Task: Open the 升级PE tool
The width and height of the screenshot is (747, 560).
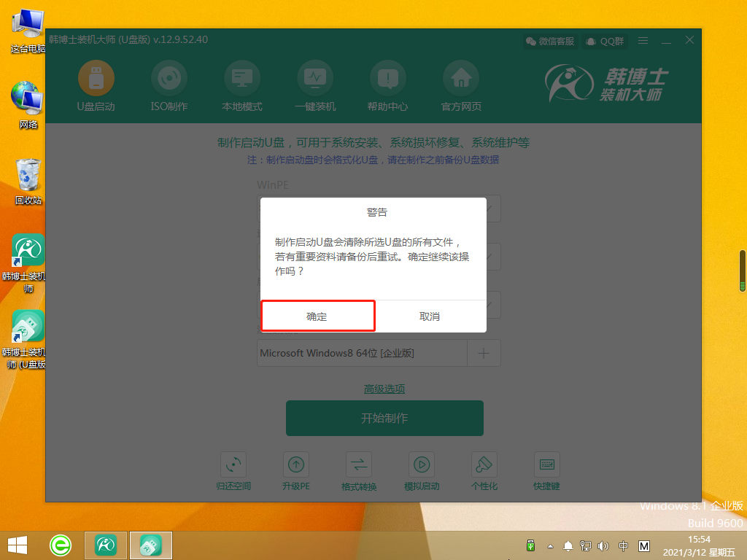Action: tap(296, 470)
